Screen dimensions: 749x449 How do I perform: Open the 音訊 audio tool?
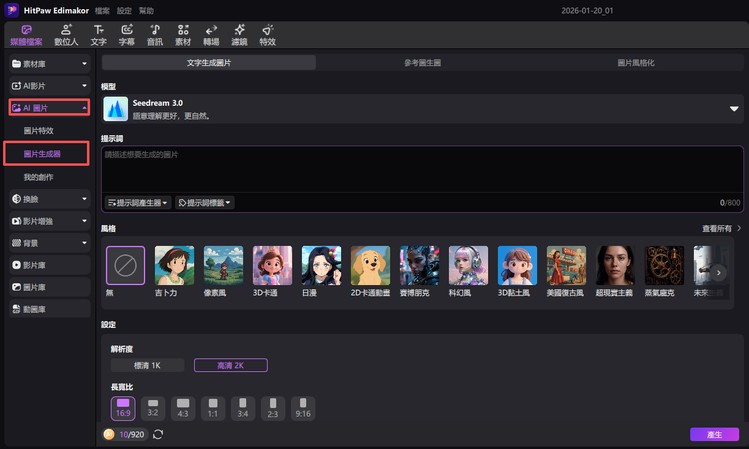(x=155, y=35)
